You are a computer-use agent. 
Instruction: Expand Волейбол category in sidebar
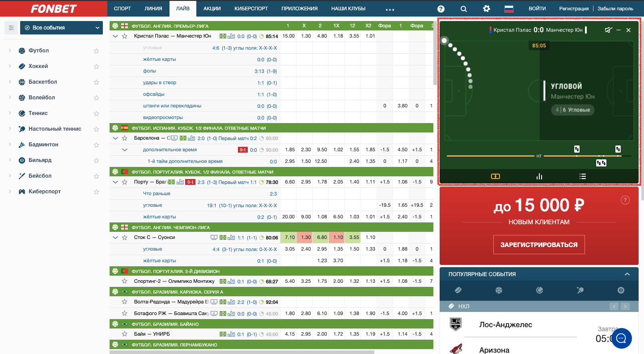coord(10,98)
